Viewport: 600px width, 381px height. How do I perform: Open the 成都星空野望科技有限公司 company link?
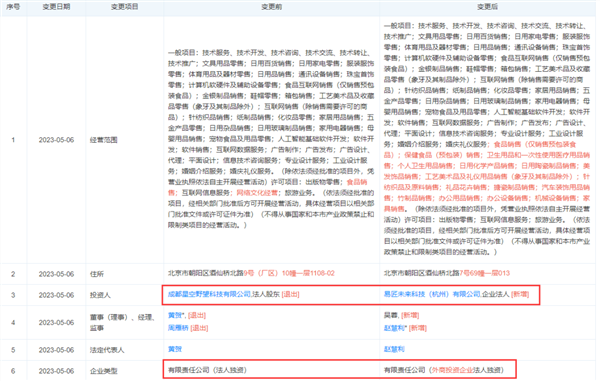pos(209,294)
